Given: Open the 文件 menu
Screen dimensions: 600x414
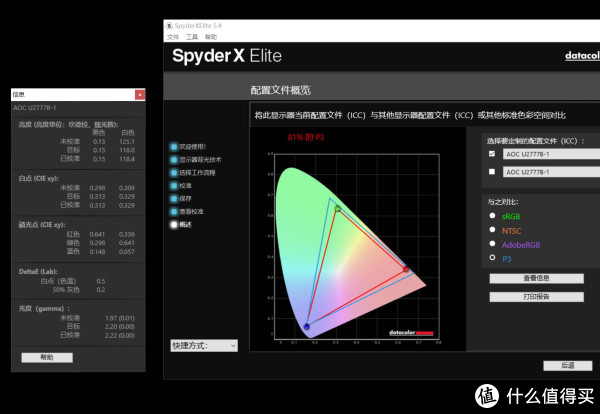Looking at the screenshot, I should pyautogui.click(x=173, y=37).
